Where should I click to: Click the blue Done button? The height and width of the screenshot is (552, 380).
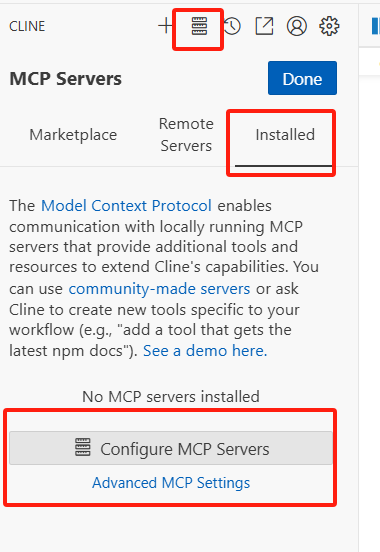[x=302, y=78]
